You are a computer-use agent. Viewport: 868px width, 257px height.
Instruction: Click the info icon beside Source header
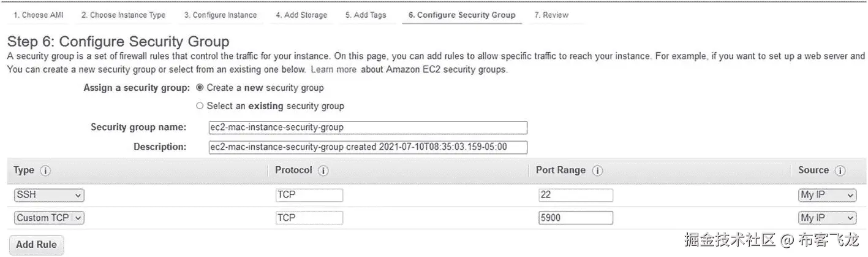(840, 171)
